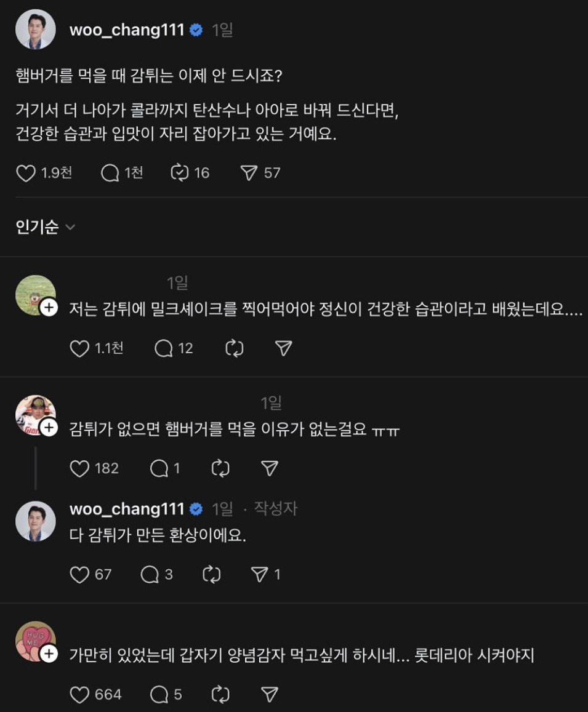Repost the main hamburger post
The height and width of the screenshot is (712, 588).
(180, 173)
